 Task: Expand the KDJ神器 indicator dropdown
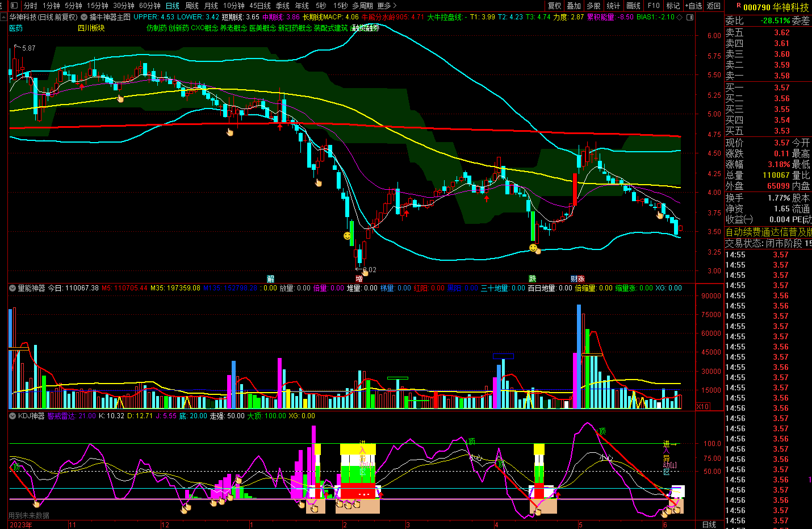coord(12,416)
